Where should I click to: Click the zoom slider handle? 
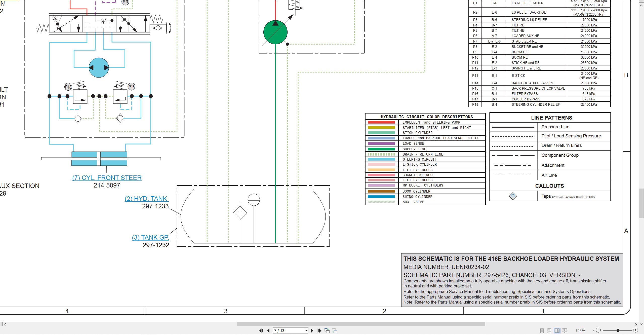coord(618,330)
